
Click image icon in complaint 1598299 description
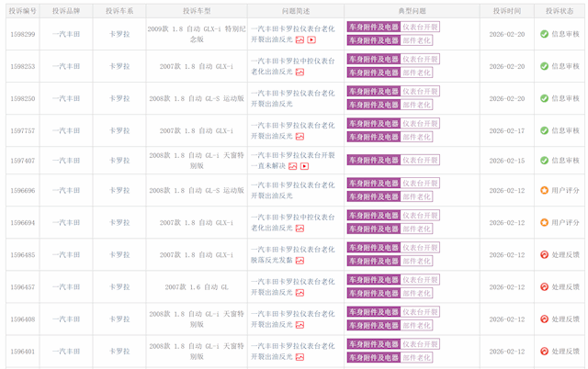click(300, 40)
